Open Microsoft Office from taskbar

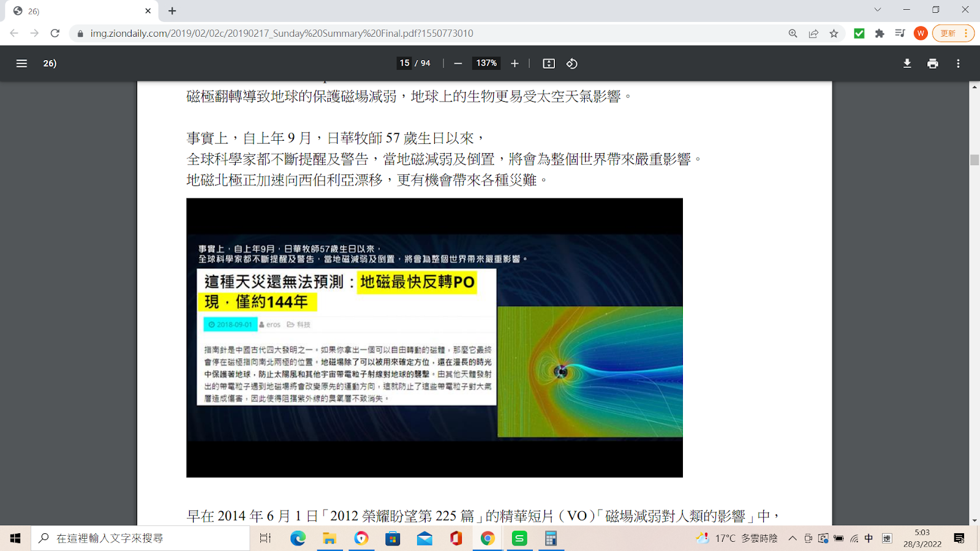(x=456, y=538)
